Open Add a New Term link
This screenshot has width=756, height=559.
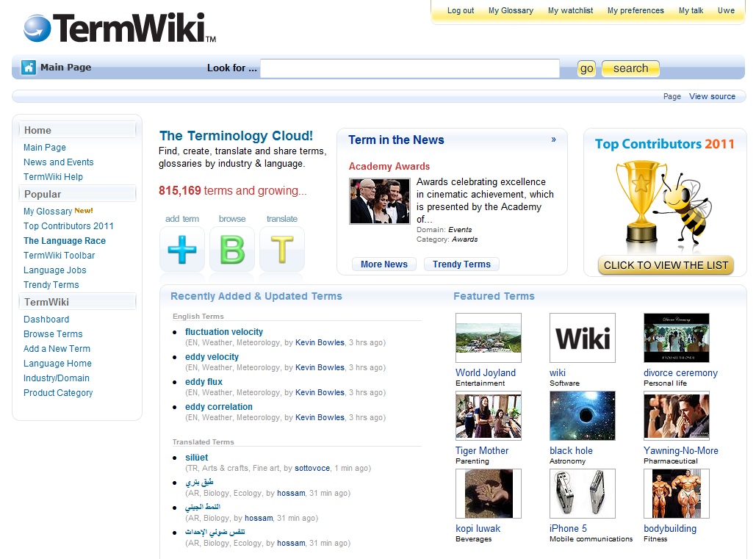57,349
